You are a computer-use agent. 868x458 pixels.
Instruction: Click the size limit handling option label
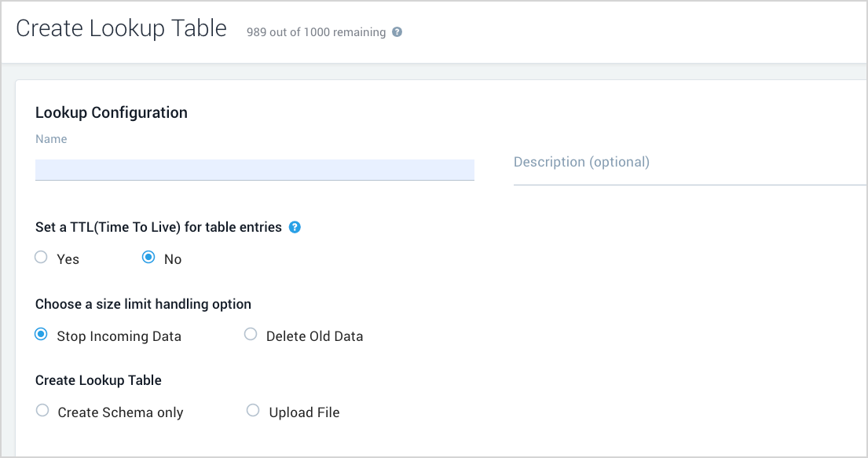pos(143,303)
